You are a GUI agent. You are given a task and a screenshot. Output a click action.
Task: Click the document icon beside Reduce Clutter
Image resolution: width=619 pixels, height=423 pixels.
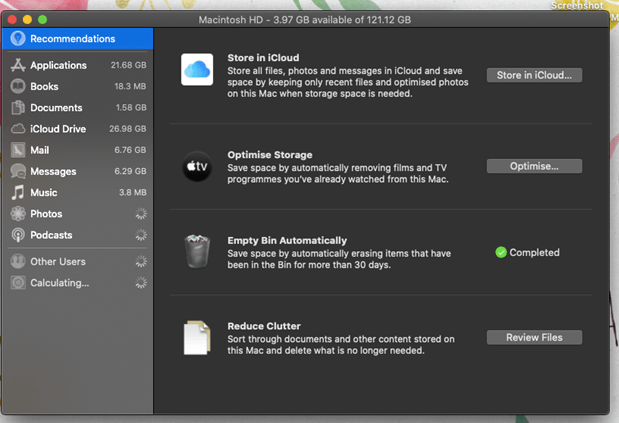point(197,338)
